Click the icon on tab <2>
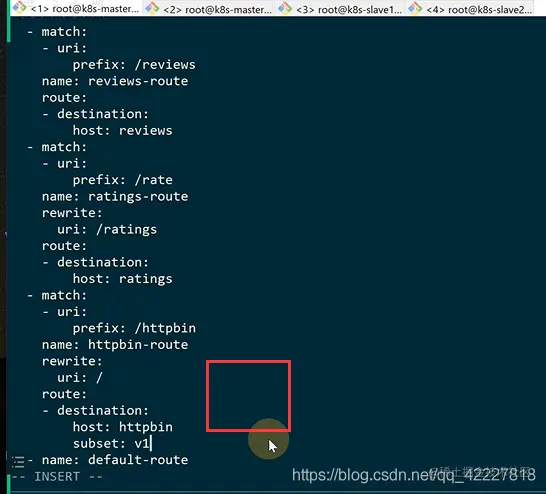The image size is (546, 494). click(x=152, y=7)
